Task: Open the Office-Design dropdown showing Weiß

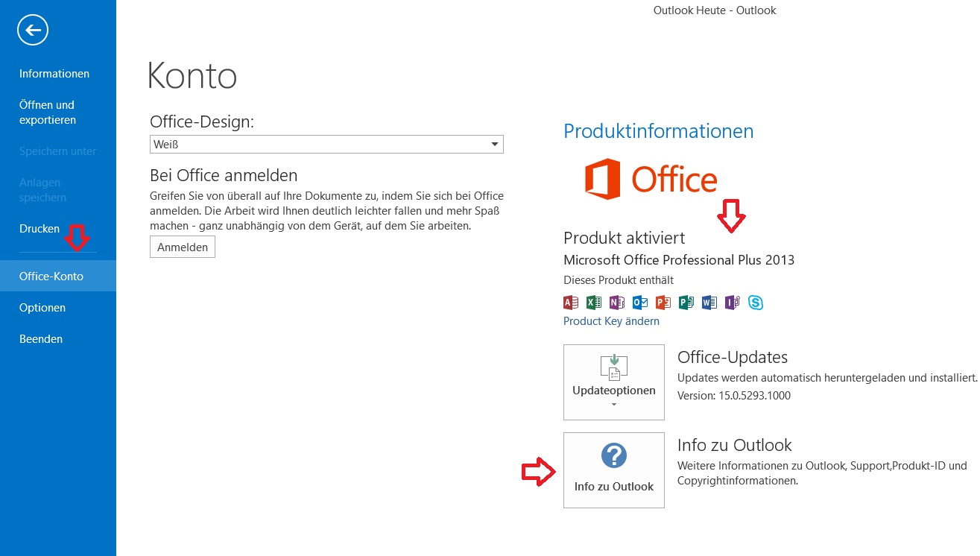Action: pos(326,144)
